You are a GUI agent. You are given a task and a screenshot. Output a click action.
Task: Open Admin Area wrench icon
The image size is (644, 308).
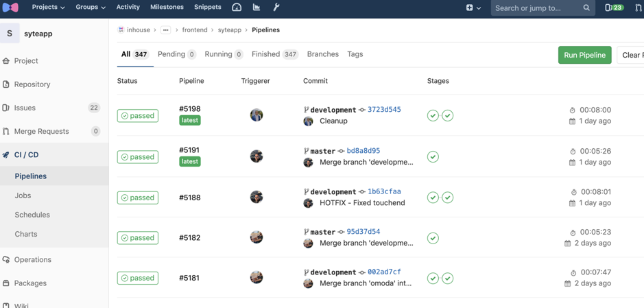[x=276, y=8]
